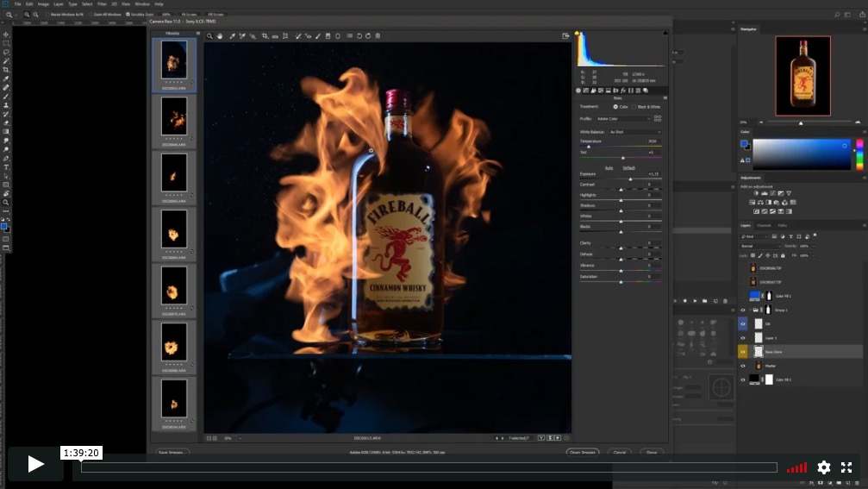Select the Straighten tool in Camera Raw
The image size is (868, 489).
[x=275, y=36]
